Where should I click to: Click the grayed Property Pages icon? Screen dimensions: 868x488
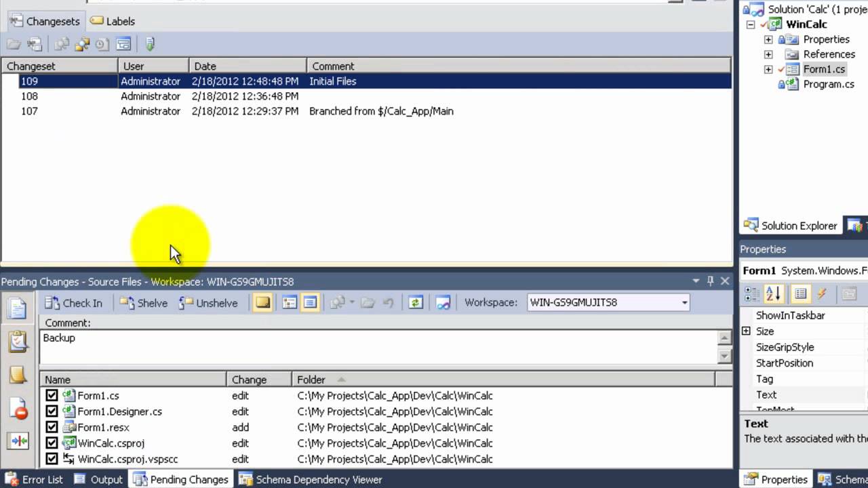click(x=850, y=293)
